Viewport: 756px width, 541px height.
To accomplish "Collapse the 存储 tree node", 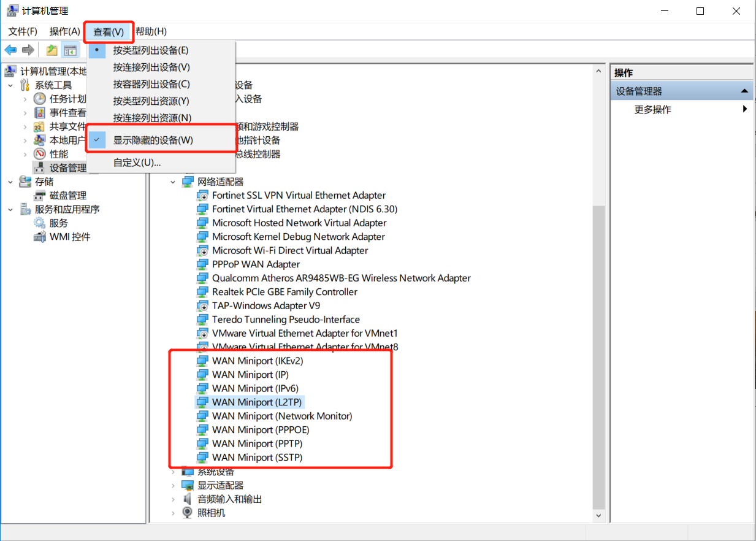I will pos(10,182).
